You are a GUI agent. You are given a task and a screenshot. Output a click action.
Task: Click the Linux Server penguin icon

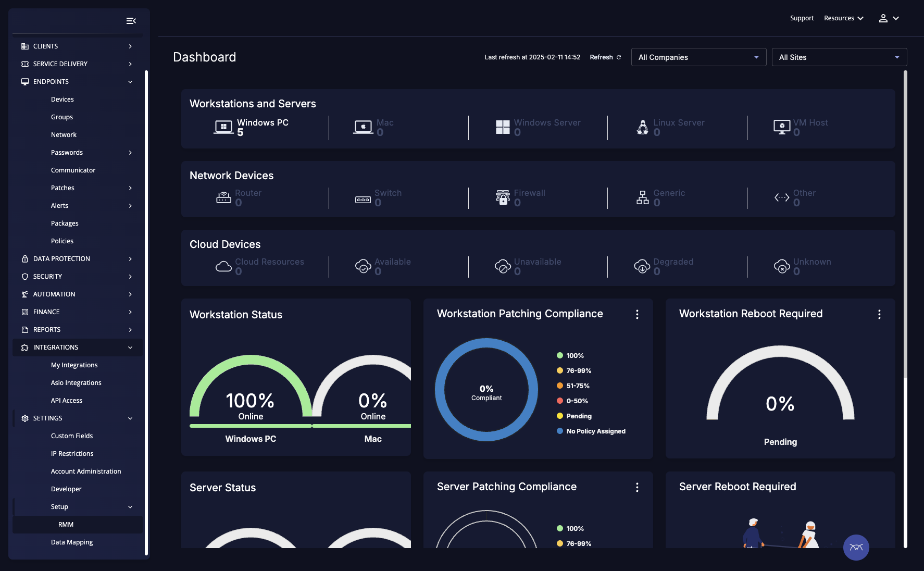click(643, 127)
